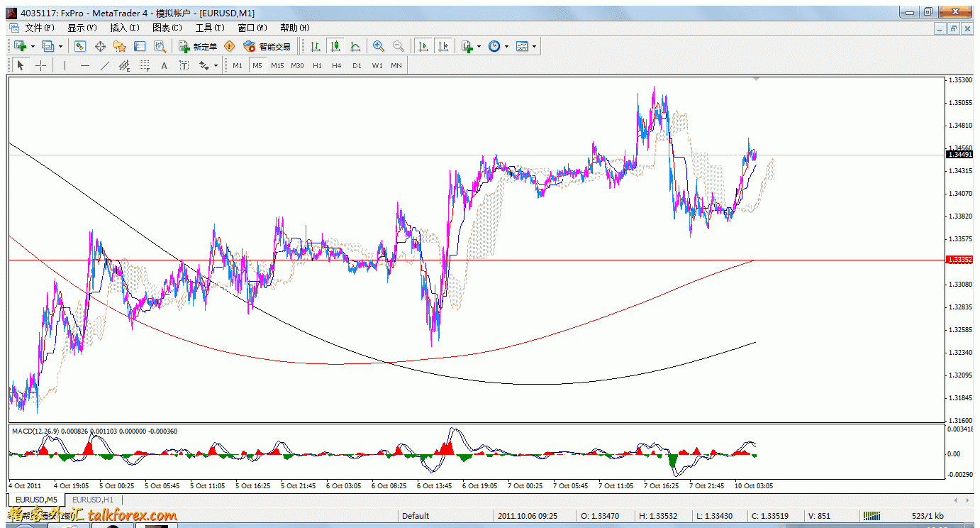Open the Market Watch panel icon
980x528 pixels.
80,46
